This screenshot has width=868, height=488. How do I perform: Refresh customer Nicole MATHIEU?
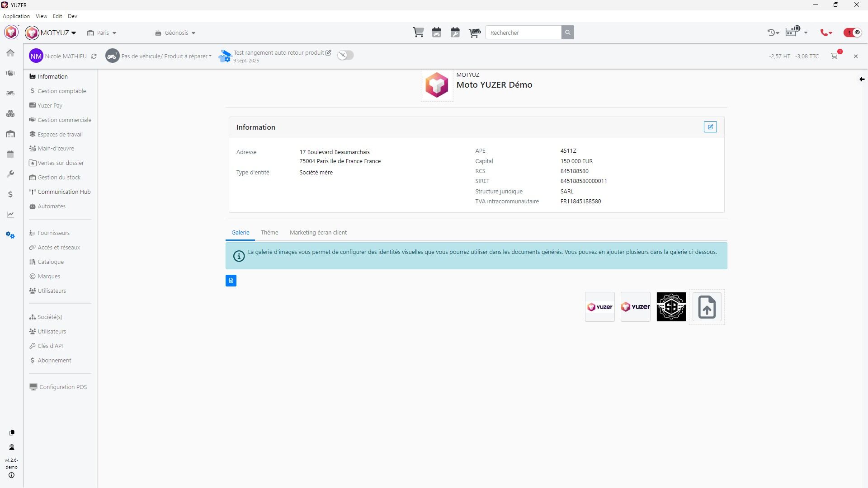(x=94, y=56)
